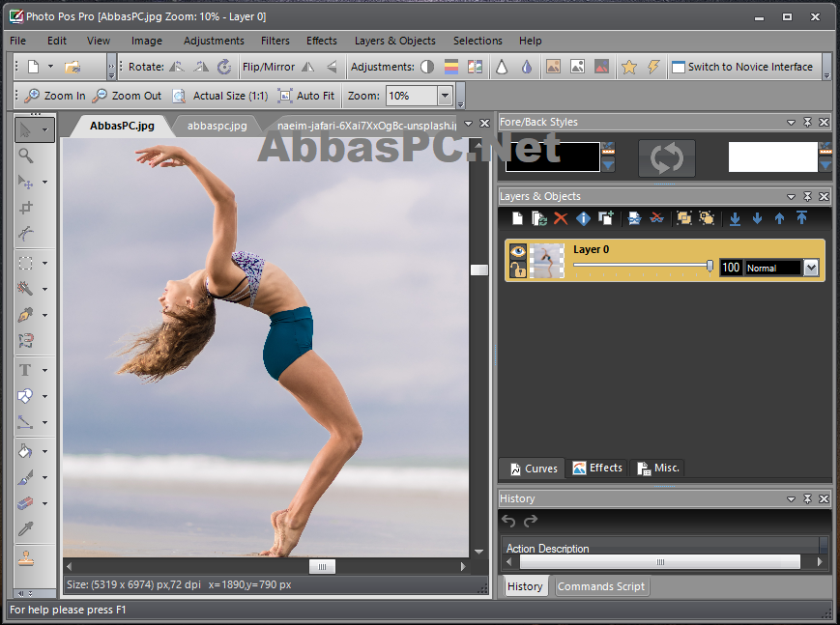The image size is (840, 625).
Task: Click the Zoom In button
Action: point(55,96)
